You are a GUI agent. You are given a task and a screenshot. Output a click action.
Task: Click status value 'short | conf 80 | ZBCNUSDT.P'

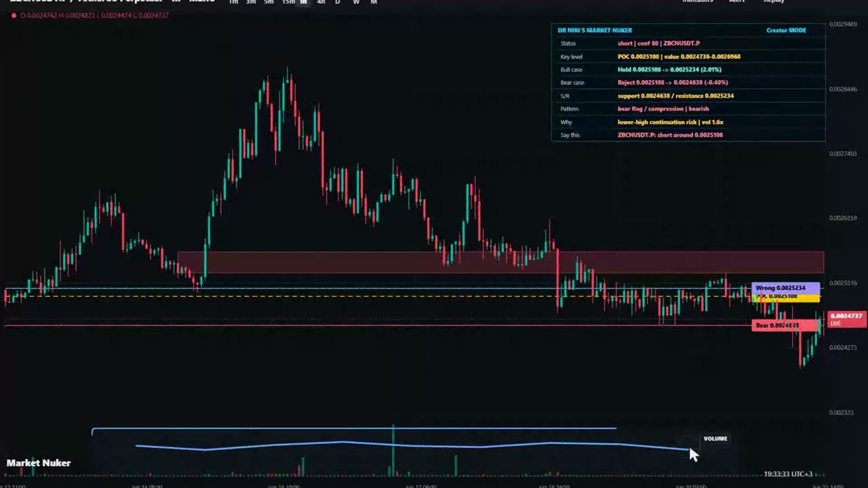point(658,43)
